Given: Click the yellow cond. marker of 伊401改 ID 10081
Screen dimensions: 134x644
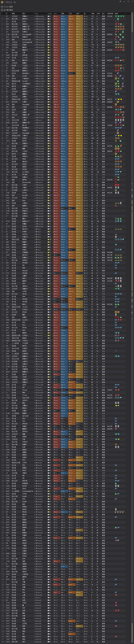Looking at the screenshot, I should pos(48,55).
